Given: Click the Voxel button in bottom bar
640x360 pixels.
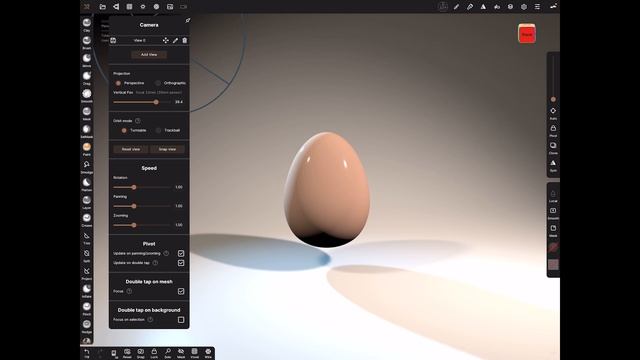Looking at the screenshot, I should 194,353.
